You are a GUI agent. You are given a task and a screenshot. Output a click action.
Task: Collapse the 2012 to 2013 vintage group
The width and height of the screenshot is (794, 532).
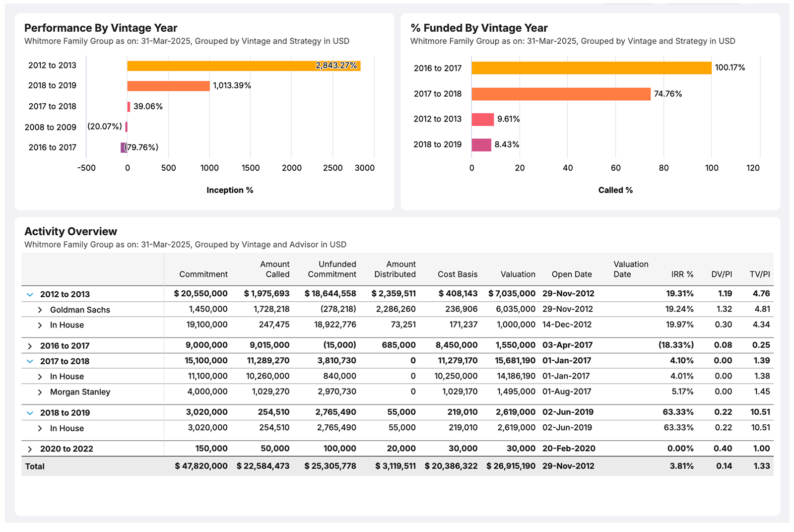pos(30,294)
